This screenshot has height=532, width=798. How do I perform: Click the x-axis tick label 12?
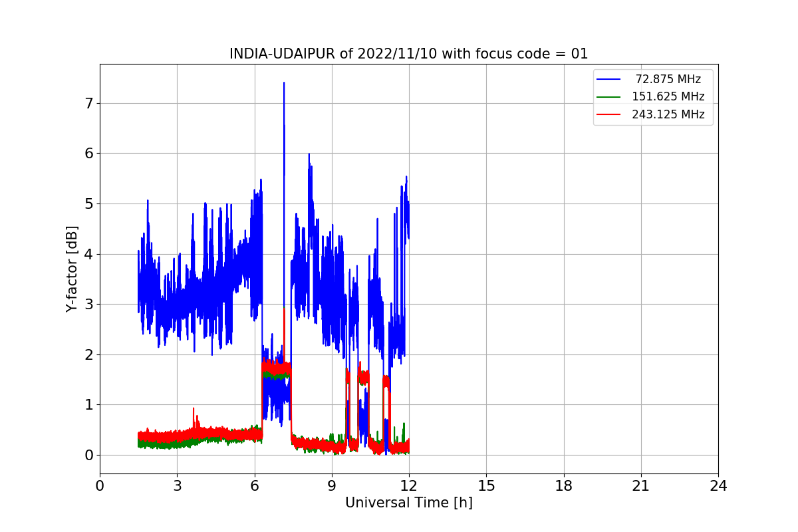click(409, 486)
